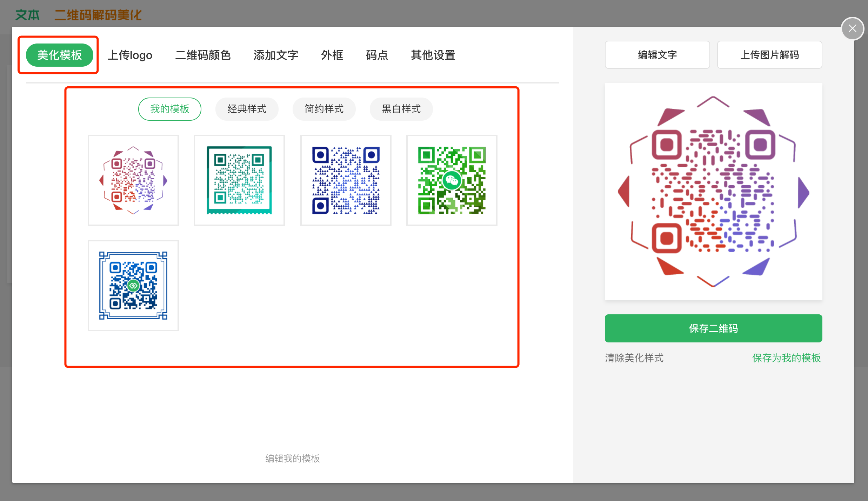This screenshot has width=868, height=501.
Task: Apply the teal framed QR template
Action: click(239, 180)
